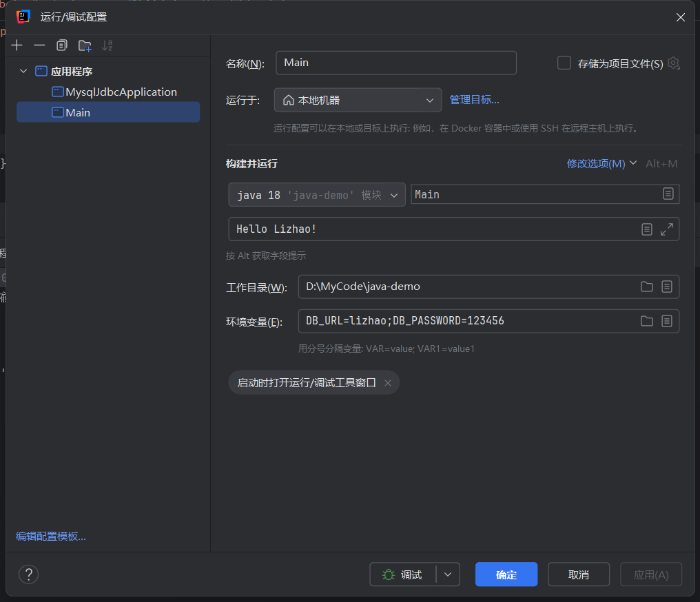Image resolution: width=700 pixels, height=602 pixels.
Task: Remove 启动时打开运行/调试工具窗口 option tag
Action: pyautogui.click(x=388, y=383)
